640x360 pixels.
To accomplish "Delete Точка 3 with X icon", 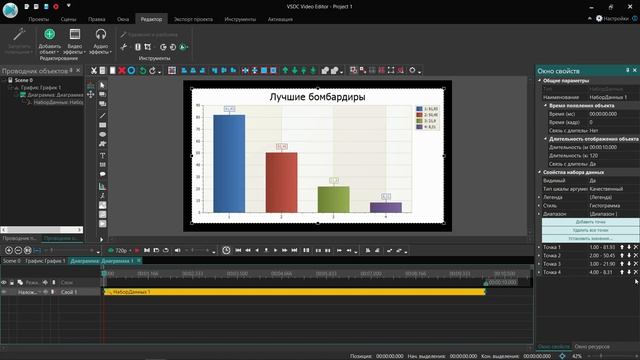I will point(636,264).
